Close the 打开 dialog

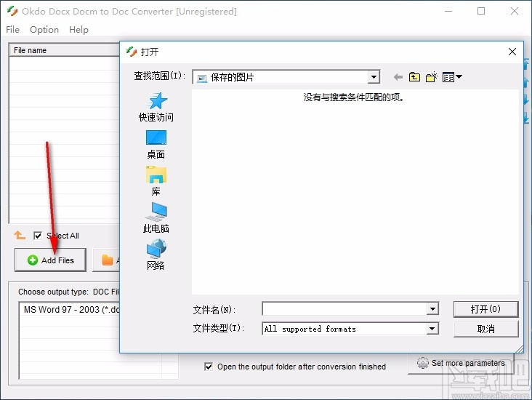pyautogui.click(x=512, y=52)
